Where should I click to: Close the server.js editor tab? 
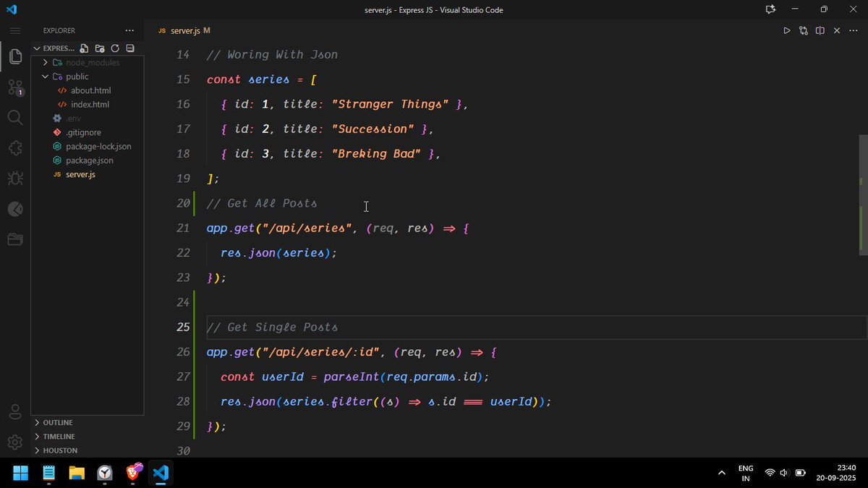837,30
